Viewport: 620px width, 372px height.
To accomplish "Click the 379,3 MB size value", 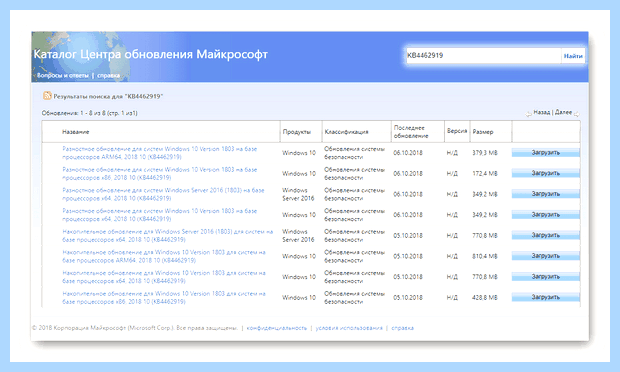I will tap(485, 153).
